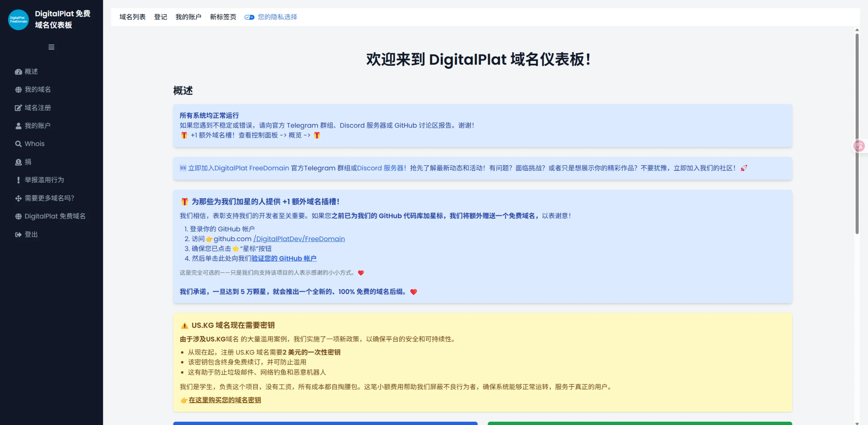
Task: Click the US.KG 域名现在需要密钥 heading
Action: 233,325
